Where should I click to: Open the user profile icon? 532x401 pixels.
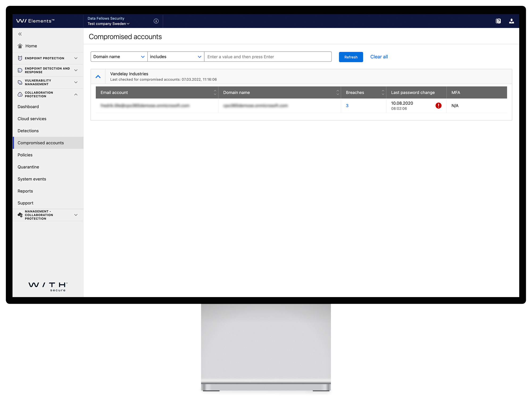click(x=511, y=21)
